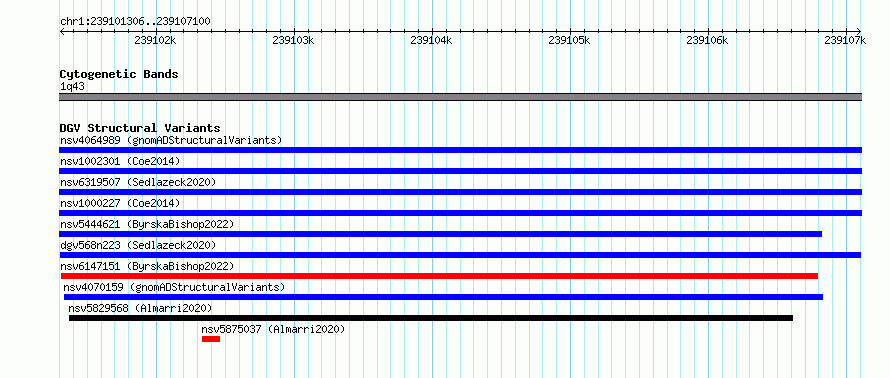This screenshot has width=890, height=378.
Task: Select the short red bar for nsv5875037
Action: coord(211,339)
